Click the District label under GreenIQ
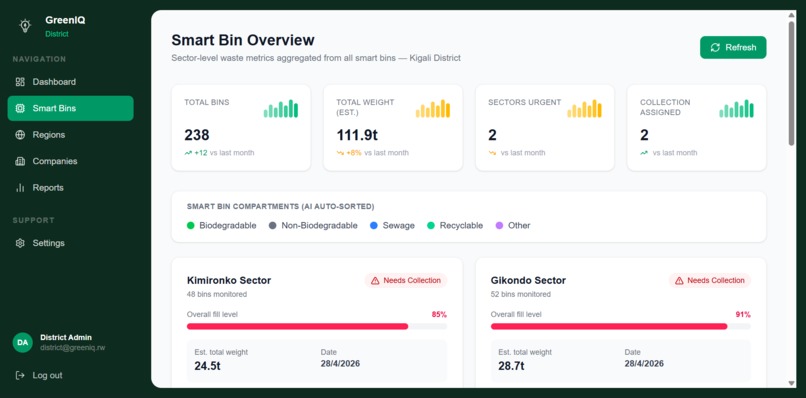This screenshot has height=398, width=806. (x=57, y=34)
